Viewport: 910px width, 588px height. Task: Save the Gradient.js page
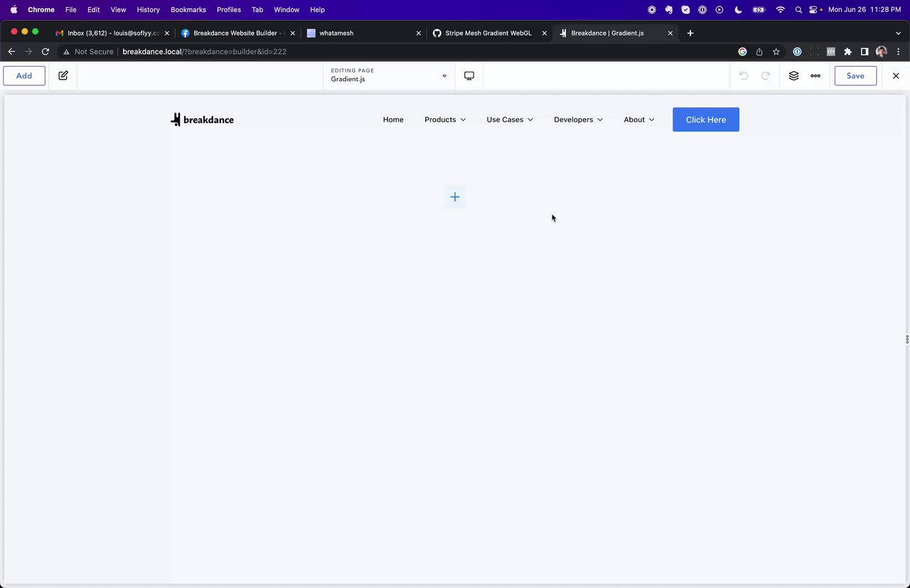855,76
